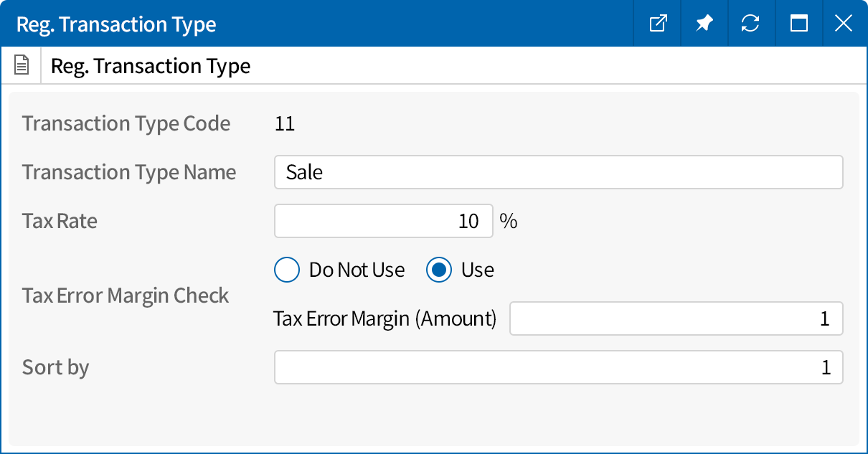Click the Sort by input field
The width and height of the screenshot is (868, 454).
(x=558, y=367)
